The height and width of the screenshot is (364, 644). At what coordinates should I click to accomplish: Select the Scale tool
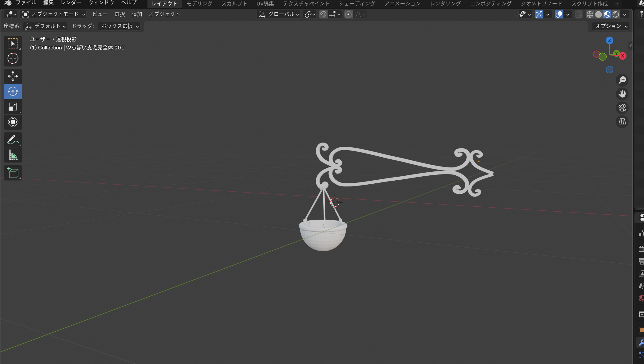[x=13, y=107]
